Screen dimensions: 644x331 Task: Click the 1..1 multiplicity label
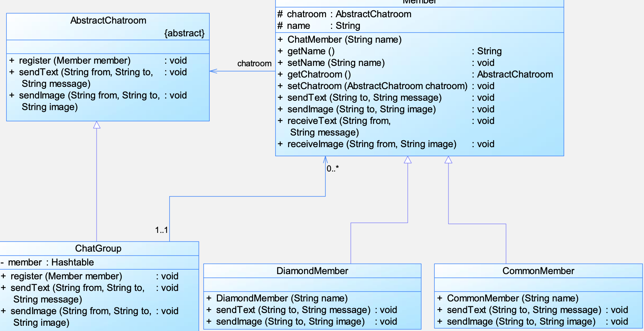coord(162,230)
